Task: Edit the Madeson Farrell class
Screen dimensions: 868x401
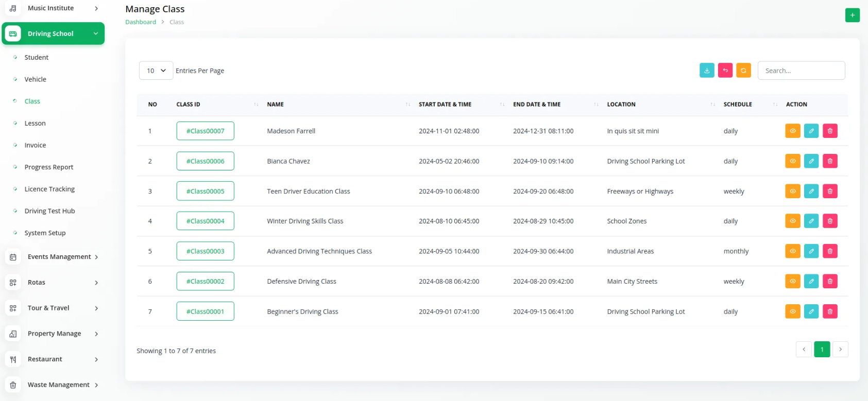Action: 811,131
